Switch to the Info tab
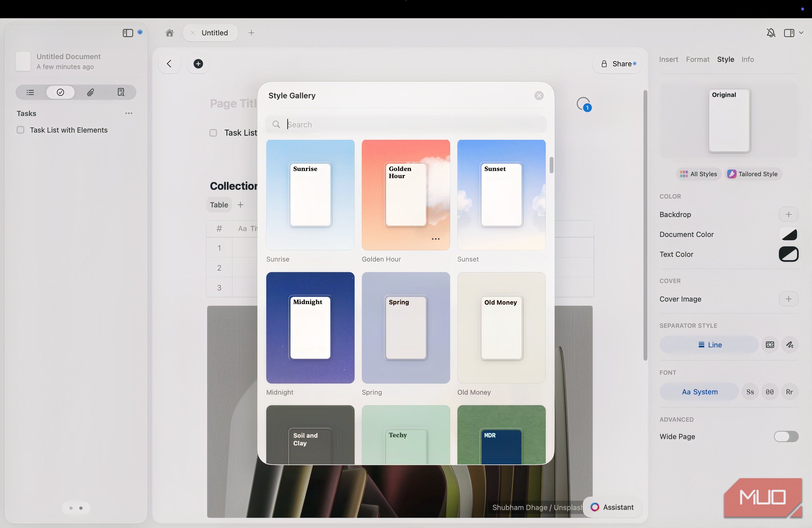Screen dimensions: 812x528 pyautogui.click(x=748, y=59)
